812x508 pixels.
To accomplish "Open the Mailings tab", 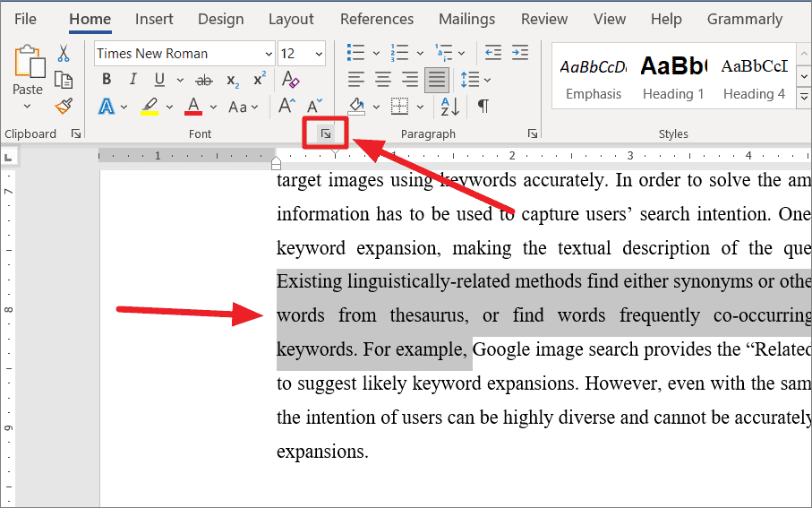I will coord(467,19).
